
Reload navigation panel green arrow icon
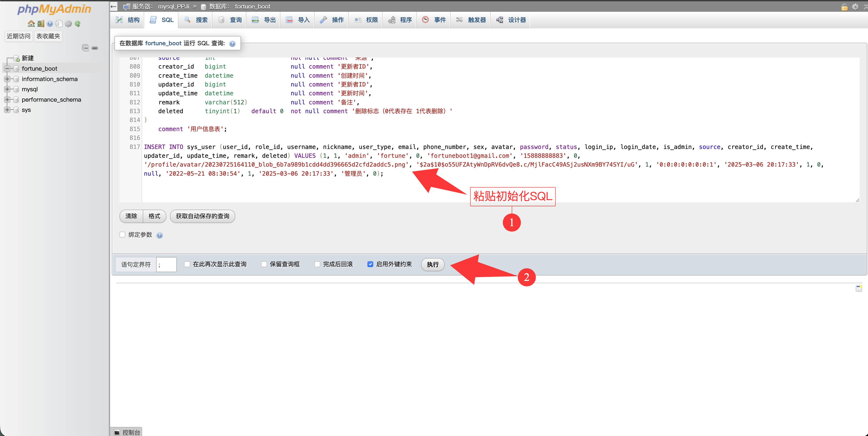click(x=78, y=24)
